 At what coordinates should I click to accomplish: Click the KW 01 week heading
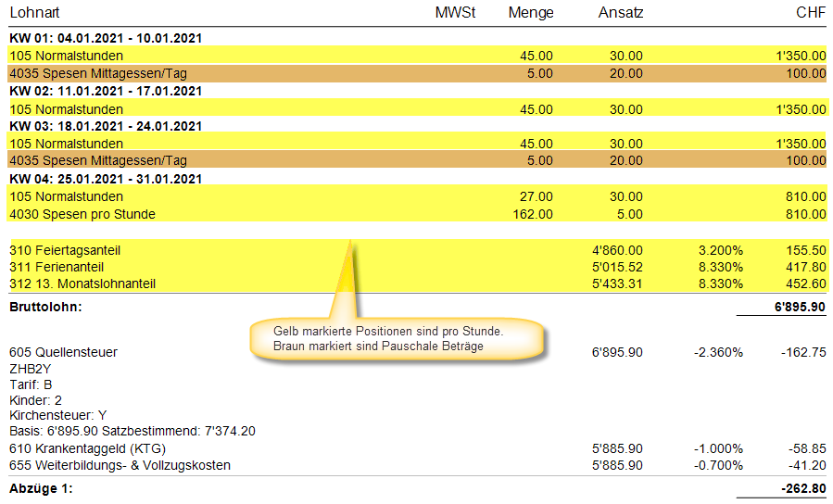[106, 39]
